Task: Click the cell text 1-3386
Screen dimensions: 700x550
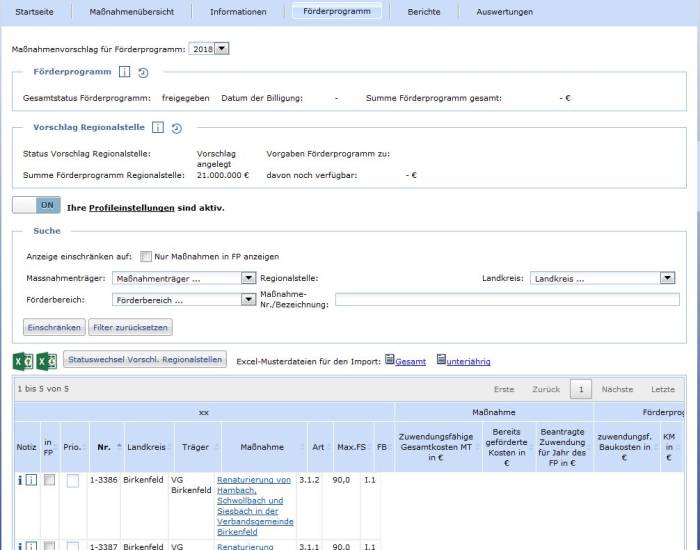Action: coord(104,480)
